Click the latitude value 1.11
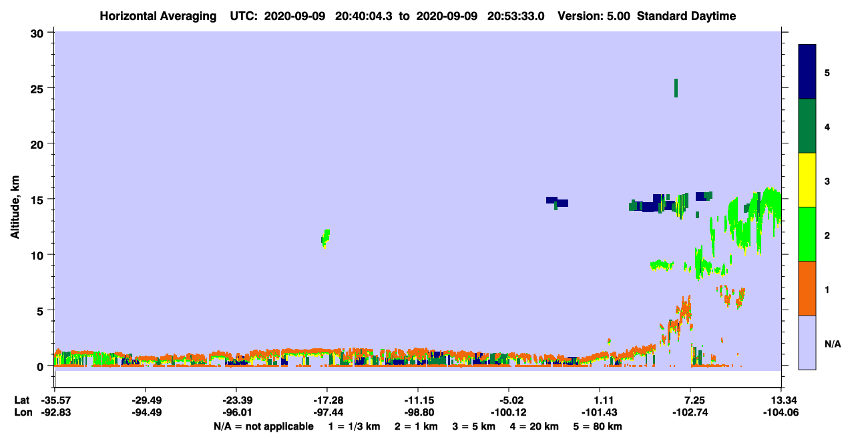The width and height of the screenshot is (868, 445). (x=600, y=400)
